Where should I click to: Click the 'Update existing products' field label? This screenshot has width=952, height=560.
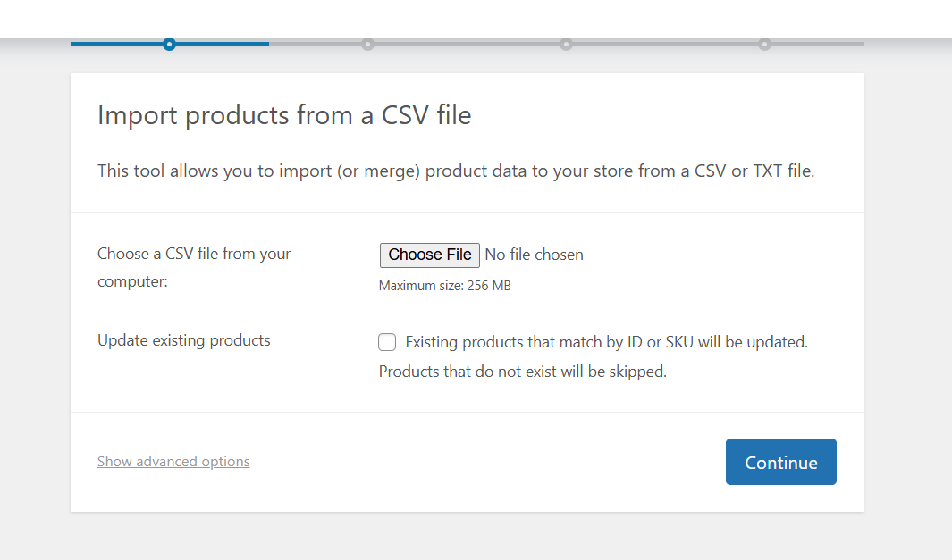point(184,340)
